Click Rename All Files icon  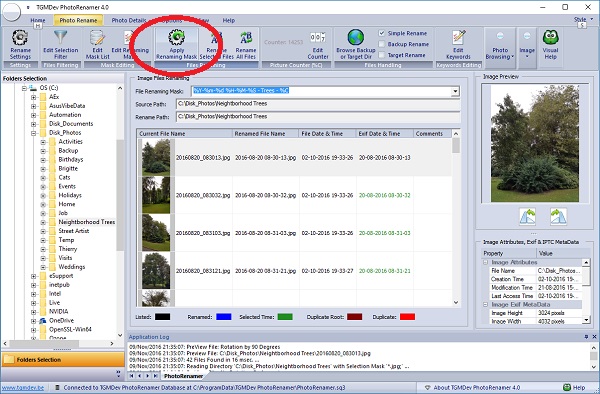(x=246, y=38)
